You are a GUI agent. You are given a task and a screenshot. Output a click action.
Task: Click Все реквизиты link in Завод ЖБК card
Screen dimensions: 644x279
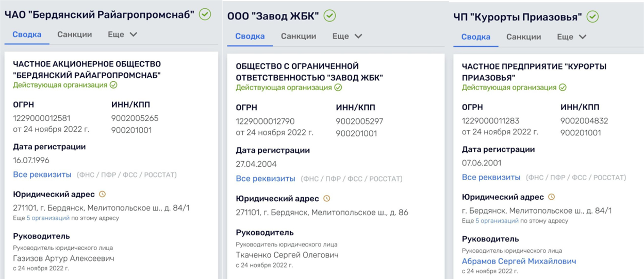coord(266,179)
